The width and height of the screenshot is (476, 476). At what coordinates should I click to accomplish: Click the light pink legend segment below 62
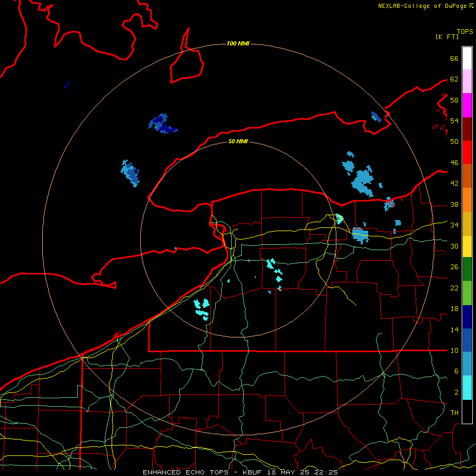pyautogui.click(x=467, y=81)
